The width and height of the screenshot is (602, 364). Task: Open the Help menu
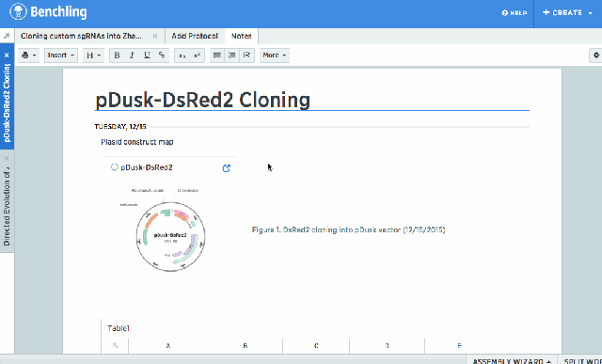pyautogui.click(x=515, y=13)
